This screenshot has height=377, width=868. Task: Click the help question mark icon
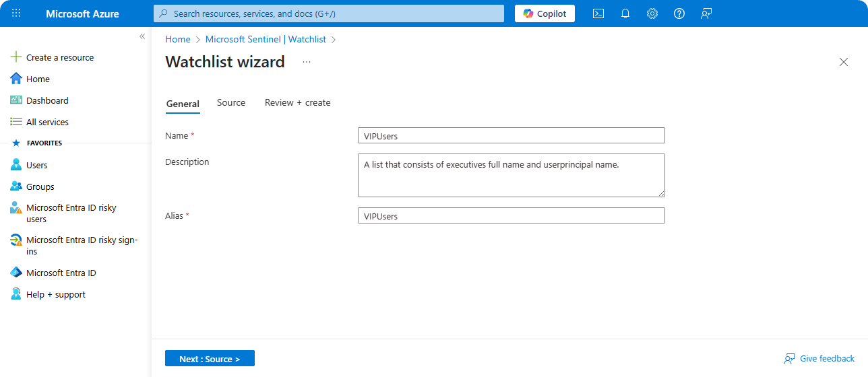point(679,13)
